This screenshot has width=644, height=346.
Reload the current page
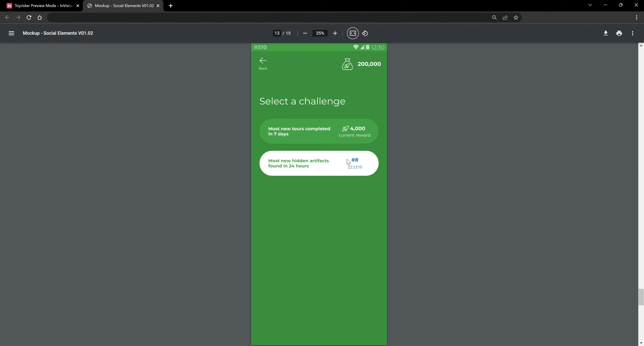(29, 17)
